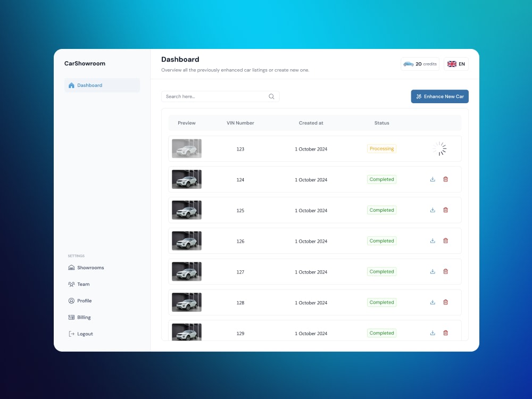Image resolution: width=532 pixels, height=399 pixels.
Task: Click Completed badge in VIN 126 row
Action: click(x=381, y=241)
